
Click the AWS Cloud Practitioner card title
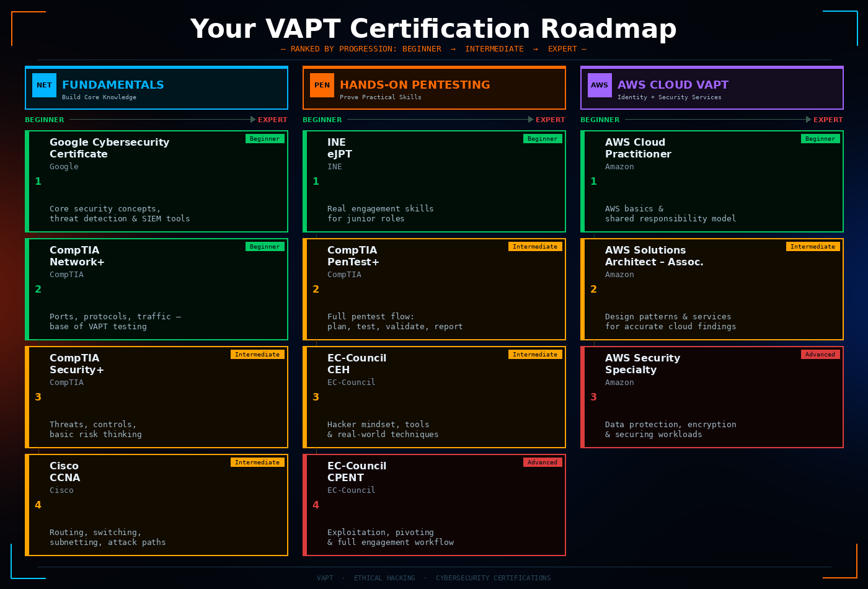pyautogui.click(x=638, y=148)
